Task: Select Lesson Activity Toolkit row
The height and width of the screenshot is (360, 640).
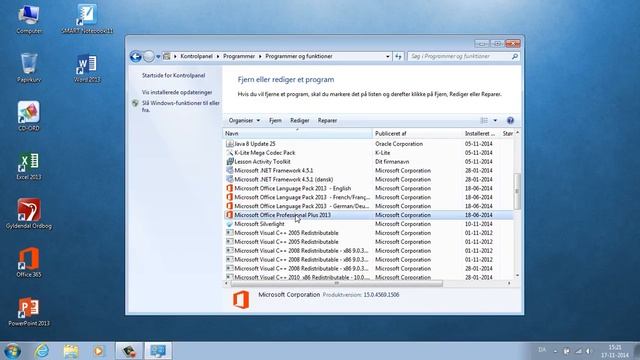Action: coord(369,162)
